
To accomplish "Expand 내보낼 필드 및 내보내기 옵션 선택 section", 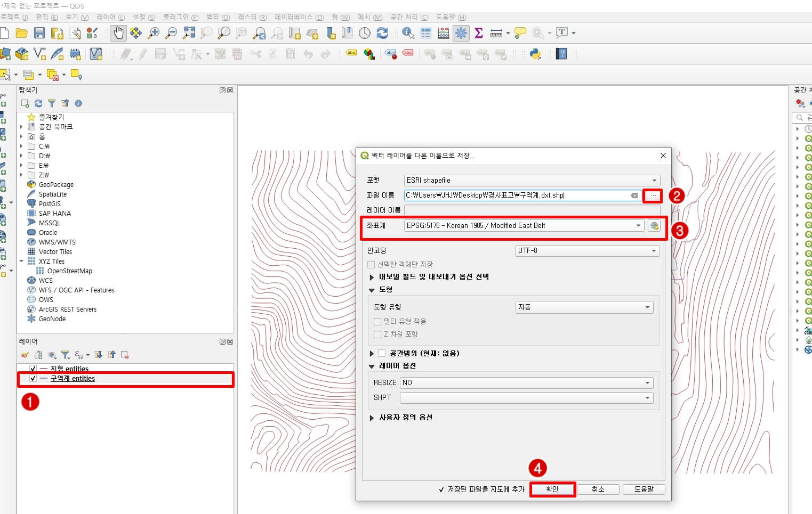I will tap(372, 277).
